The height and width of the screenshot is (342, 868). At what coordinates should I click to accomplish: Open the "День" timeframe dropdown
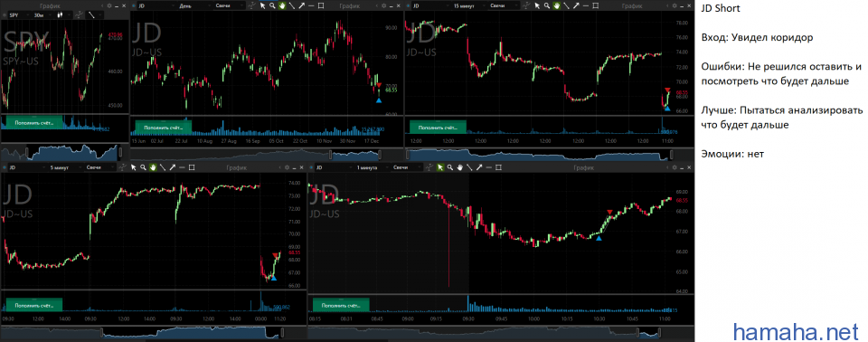coord(195,5)
